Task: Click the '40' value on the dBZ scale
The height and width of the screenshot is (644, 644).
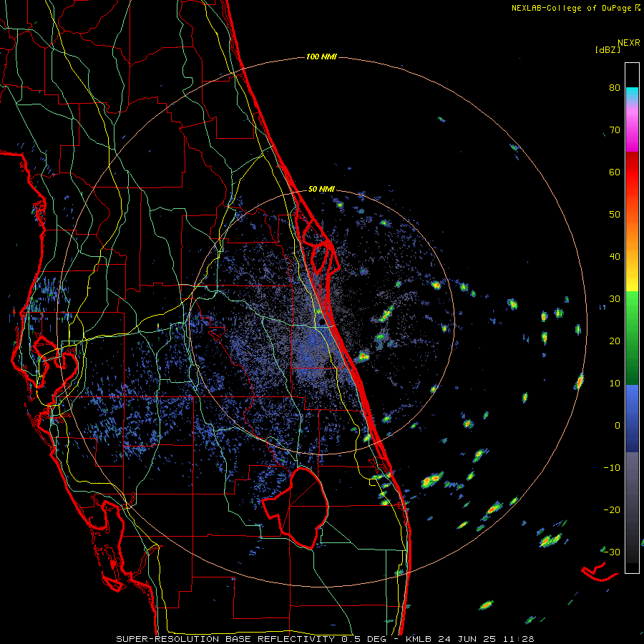Action: [x=615, y=257]
